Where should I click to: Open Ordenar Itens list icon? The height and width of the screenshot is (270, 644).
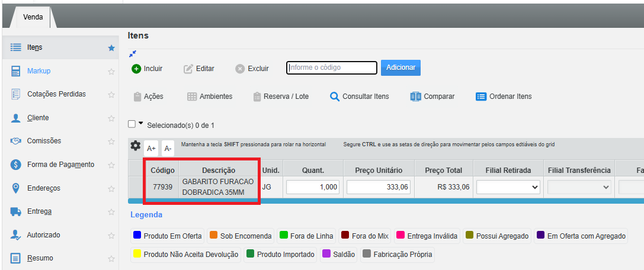[x=481, y=97]
